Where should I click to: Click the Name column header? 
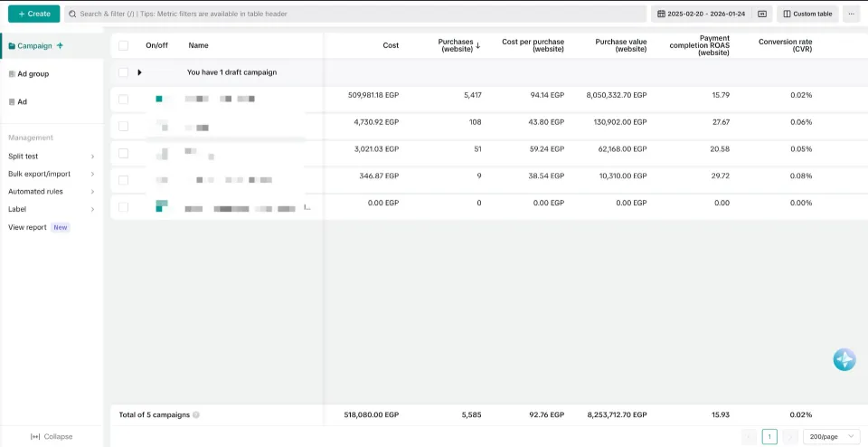[198, 45]
